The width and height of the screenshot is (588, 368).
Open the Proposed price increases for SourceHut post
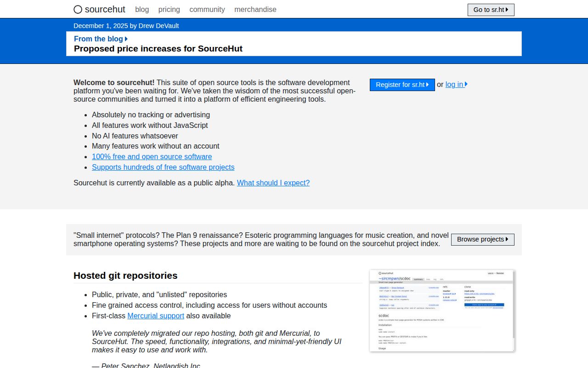158,48
